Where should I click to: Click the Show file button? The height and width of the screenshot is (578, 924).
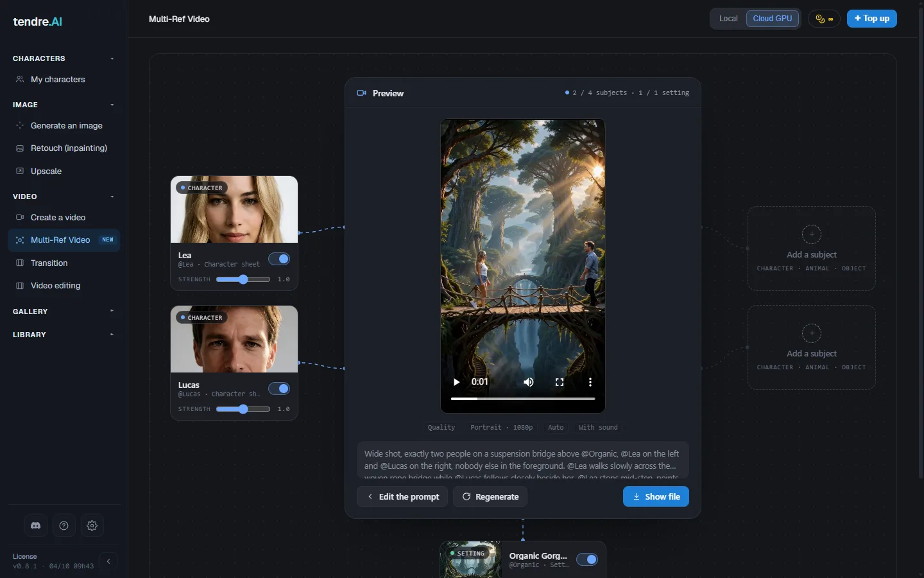click(x=656, y=496)
